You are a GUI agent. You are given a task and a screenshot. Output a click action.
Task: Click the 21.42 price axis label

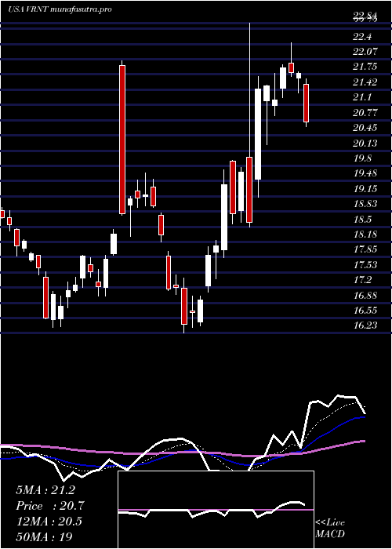tap(365, 82)
